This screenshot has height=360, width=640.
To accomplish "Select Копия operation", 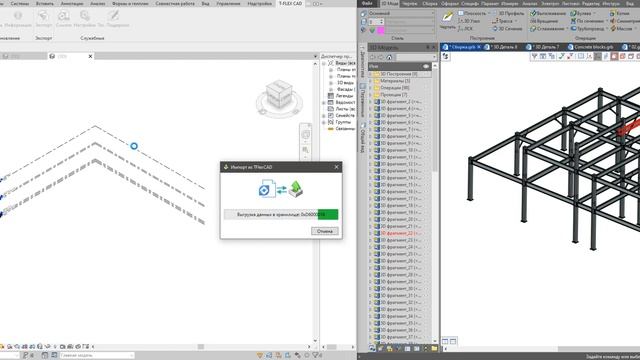I will pos(620,13).
